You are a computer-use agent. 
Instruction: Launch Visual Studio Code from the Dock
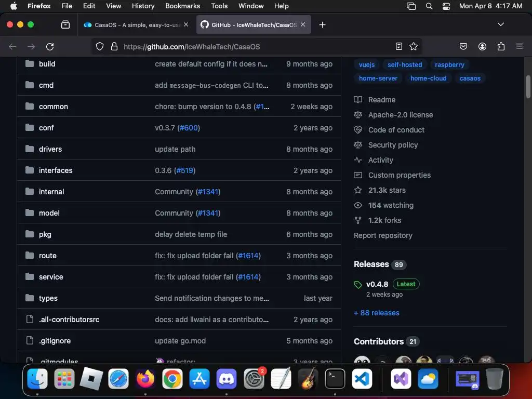click(x=362, y=379)
